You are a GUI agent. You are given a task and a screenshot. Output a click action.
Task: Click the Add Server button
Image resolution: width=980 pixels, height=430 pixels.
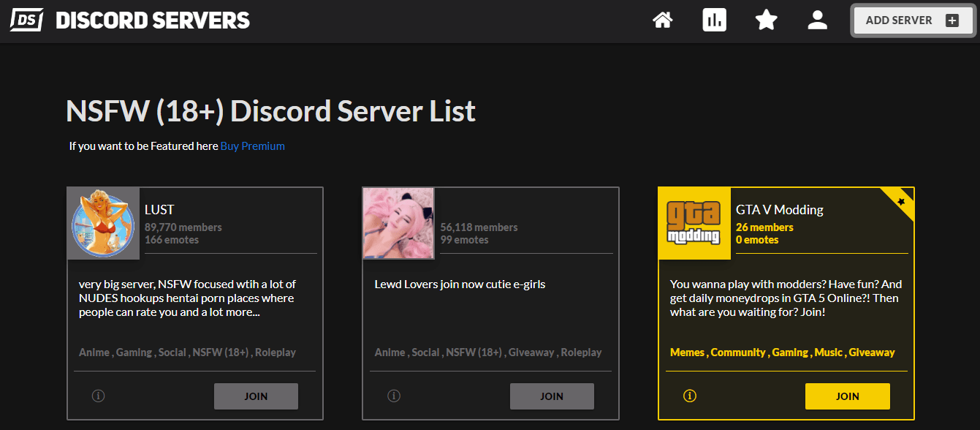(x=912, y=20)
